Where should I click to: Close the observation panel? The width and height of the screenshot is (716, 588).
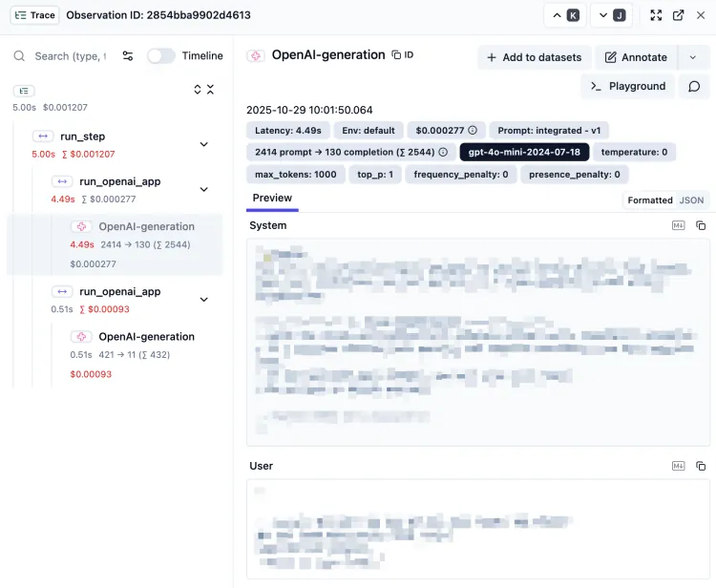(701, 15)
